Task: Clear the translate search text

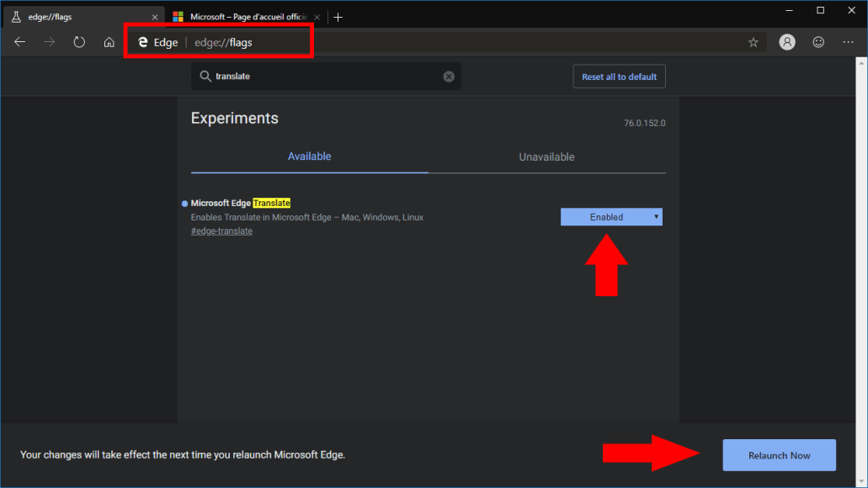Action: [x=449, y=77]
